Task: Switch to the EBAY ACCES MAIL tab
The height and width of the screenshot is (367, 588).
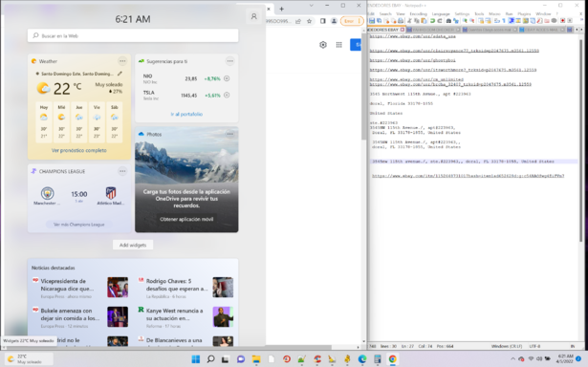Action: pos(542,30)
